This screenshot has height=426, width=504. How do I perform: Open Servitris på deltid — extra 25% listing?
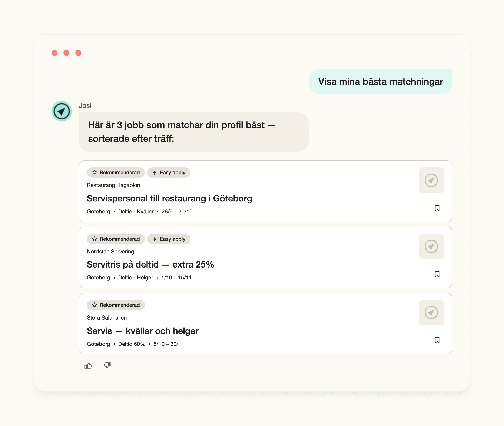click(150, 265)
